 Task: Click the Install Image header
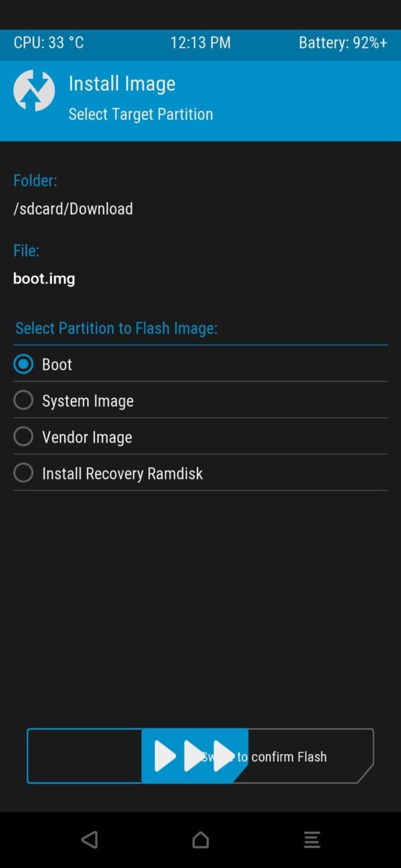coord(122,84)
